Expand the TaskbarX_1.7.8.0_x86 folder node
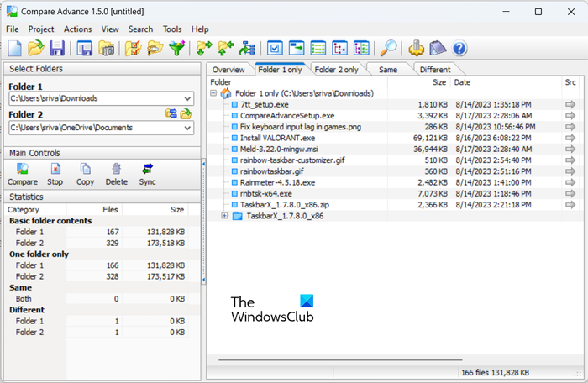 tap(224, 216)
